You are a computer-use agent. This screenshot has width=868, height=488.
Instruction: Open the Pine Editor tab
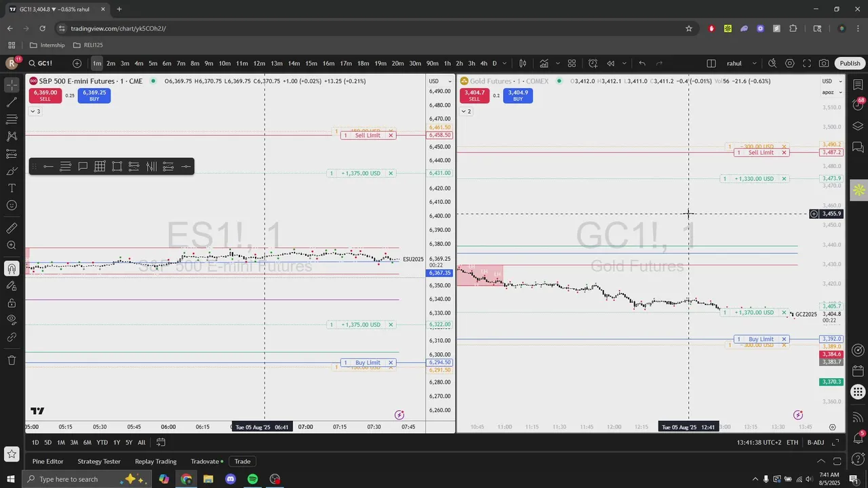(47, 462)
